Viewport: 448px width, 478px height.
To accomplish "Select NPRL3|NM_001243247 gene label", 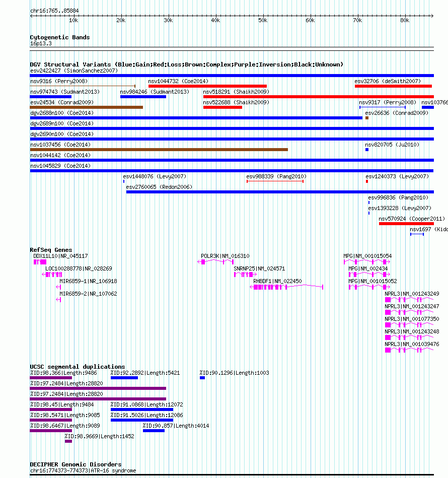I will point(412,306).
